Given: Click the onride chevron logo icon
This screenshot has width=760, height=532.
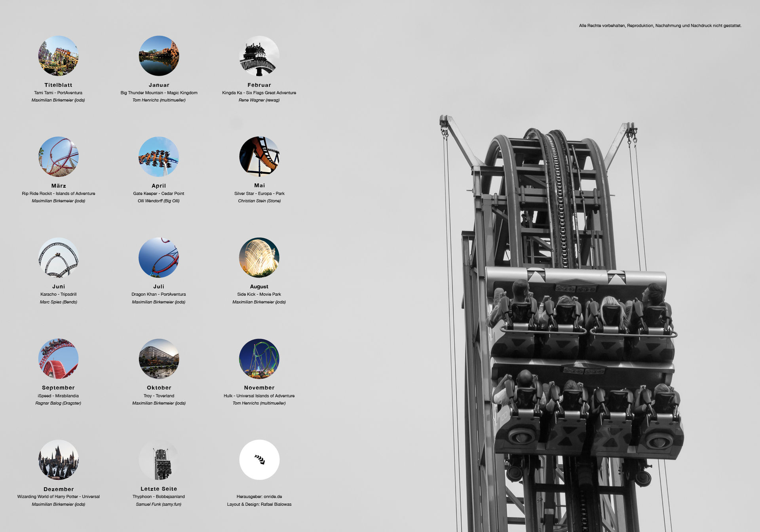Looking at the screenshot, I should pos(259,460).
